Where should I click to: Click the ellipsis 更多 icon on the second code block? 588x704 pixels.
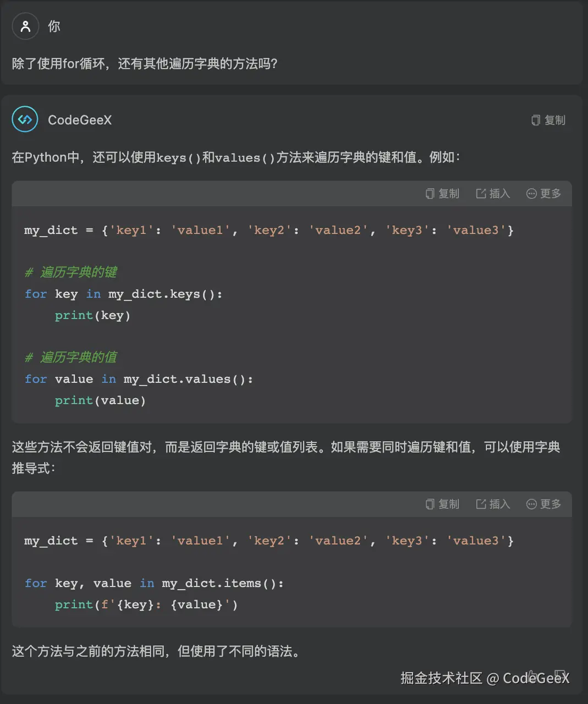(x=531, y=504)
